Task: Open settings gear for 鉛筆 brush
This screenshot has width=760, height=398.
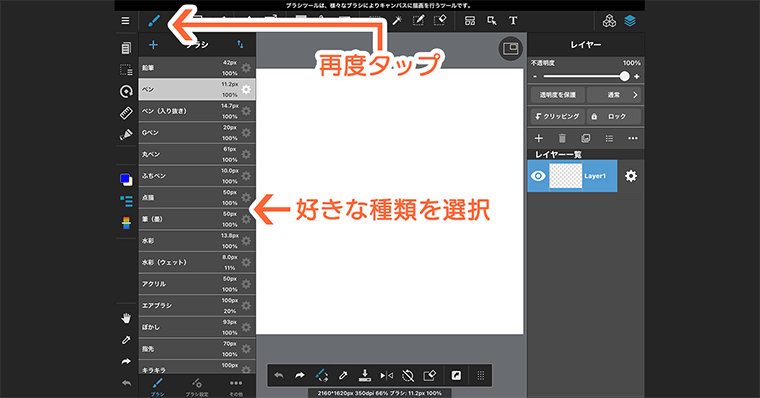Action: pyautogui.click(x=246, y=68)
